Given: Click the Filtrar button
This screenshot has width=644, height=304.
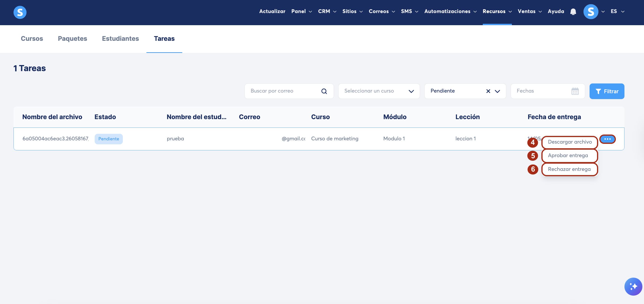Looking at the screenshot, I should (x=607, y=91).
